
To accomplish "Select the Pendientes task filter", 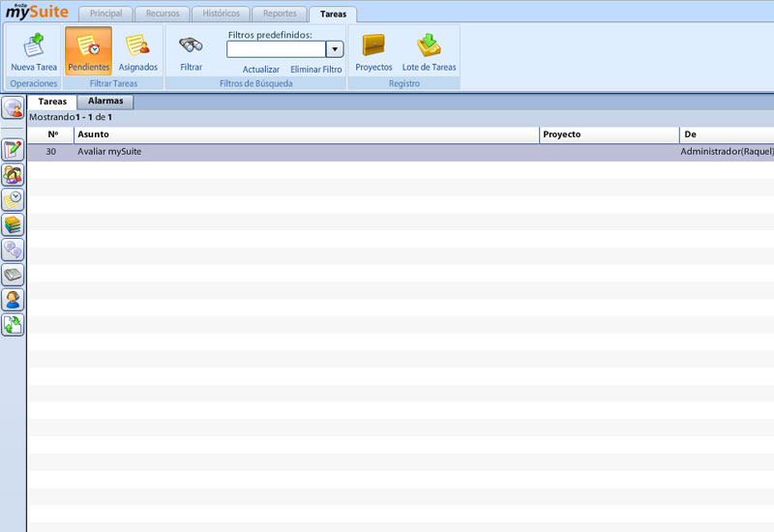I will point(88,51).
